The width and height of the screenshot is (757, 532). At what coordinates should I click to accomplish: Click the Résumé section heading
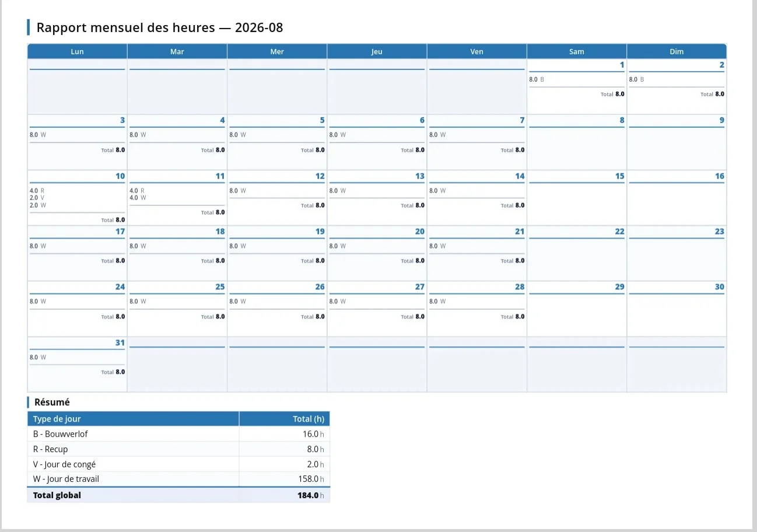[x=52, y=402]
